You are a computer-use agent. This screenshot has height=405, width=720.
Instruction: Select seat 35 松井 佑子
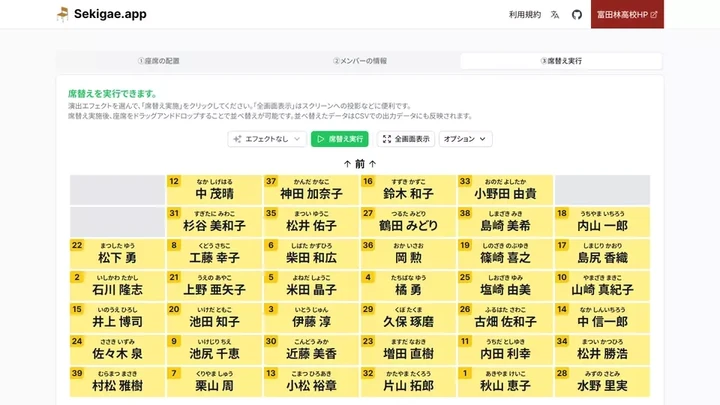pyautogui.click(x=311, y=222)
